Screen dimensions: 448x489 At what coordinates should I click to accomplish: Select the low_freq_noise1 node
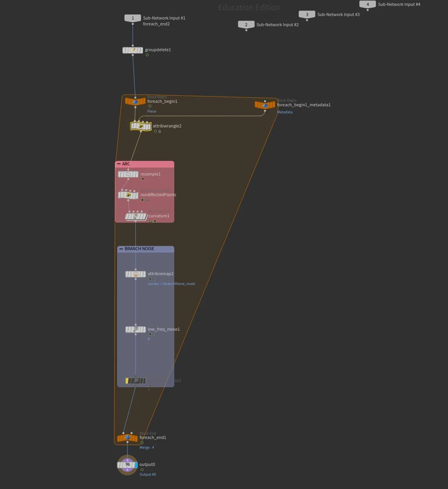136,329
